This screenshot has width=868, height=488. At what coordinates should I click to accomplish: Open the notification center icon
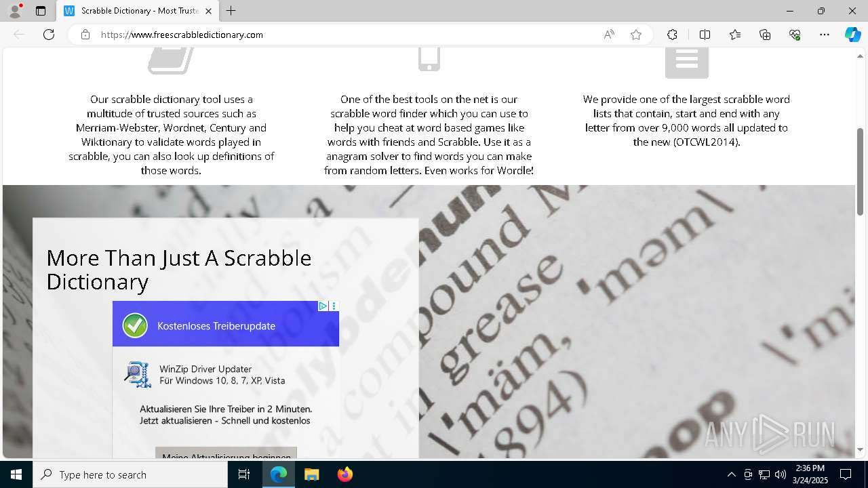click(846, 474)
